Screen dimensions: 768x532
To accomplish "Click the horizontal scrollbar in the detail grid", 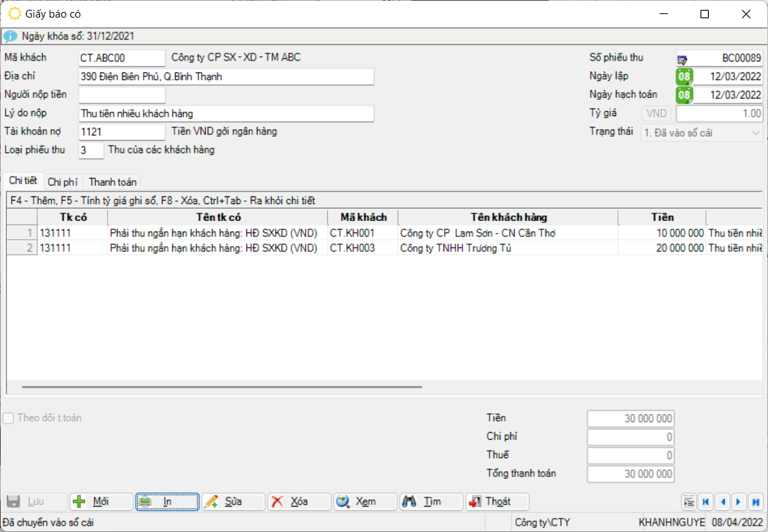I will (x=222, y=387).
